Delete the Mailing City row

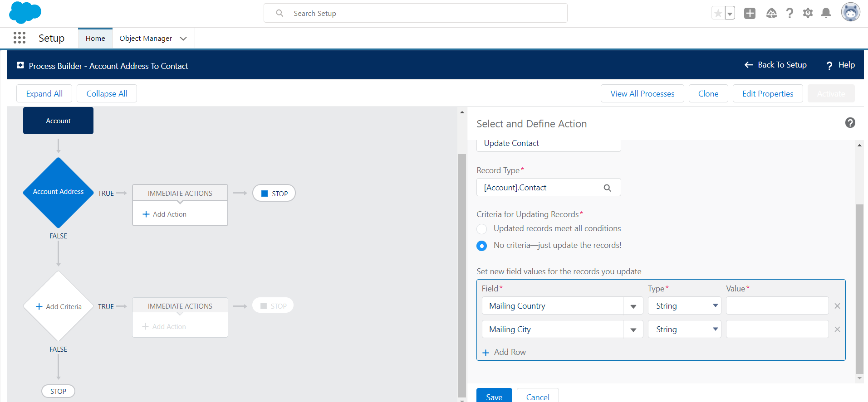[837, 329]
